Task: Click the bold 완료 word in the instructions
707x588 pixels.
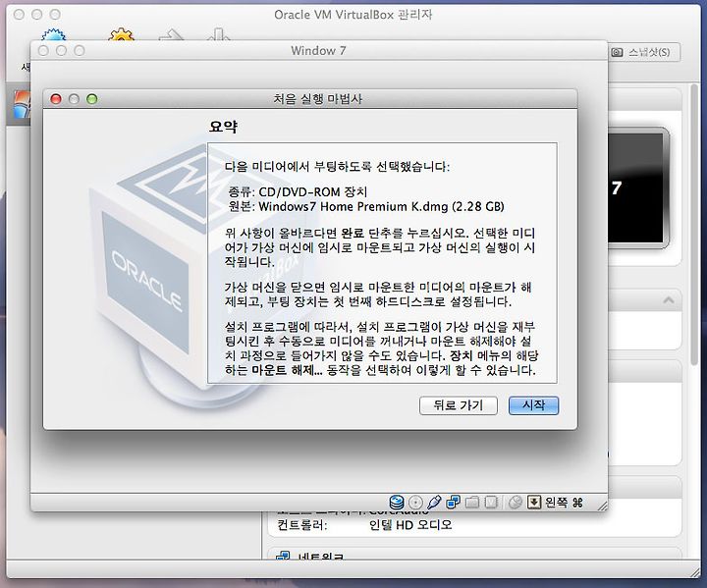Action: coord(353,233)
